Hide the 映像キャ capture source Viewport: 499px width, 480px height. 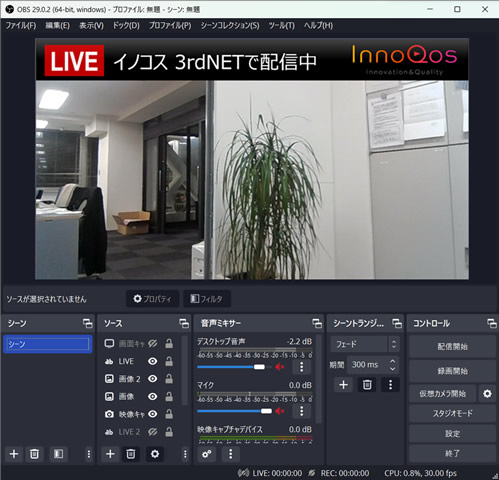(153, 414)
